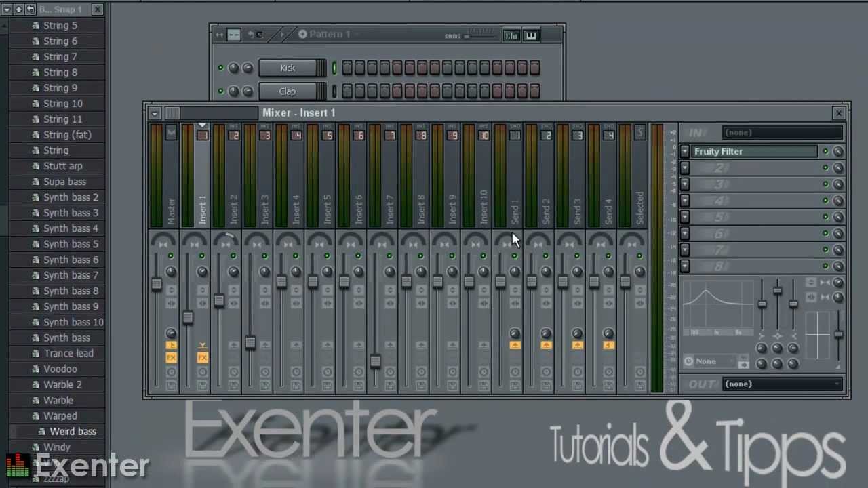
Task: Open the mixer IN input dropdown
Action: (x=782, y=133)
